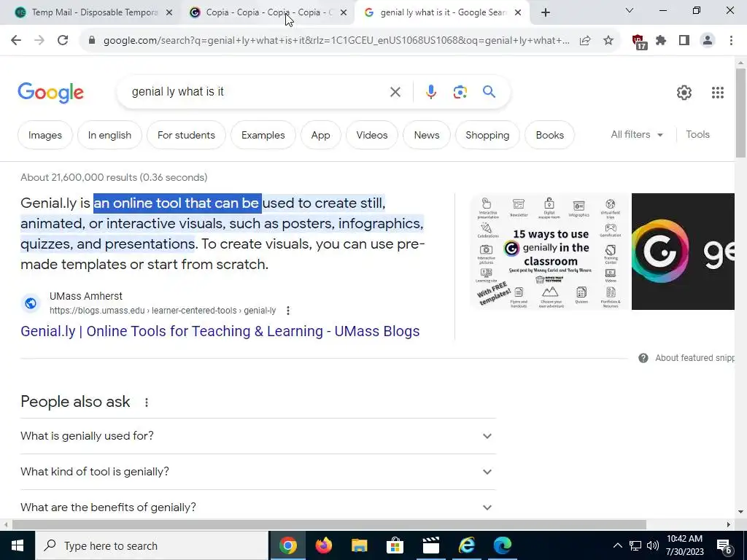The image size is (747, 560).
Task: Open search Tools button
Action: click(x=697, y=135)
